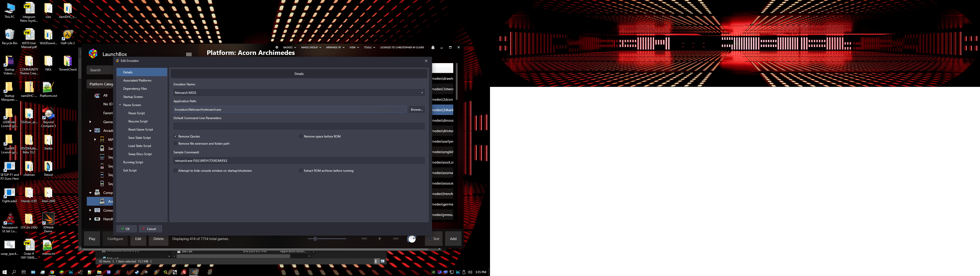
Task: Select the Platforms.txt desktop file
Action: 48,89
